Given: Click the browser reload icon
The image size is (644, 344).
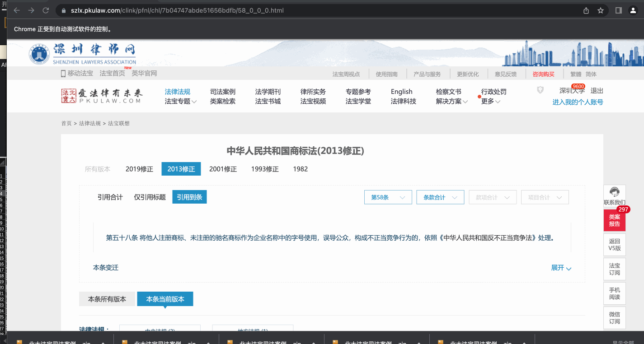Looking at the screenshot, I should (46, 10).
